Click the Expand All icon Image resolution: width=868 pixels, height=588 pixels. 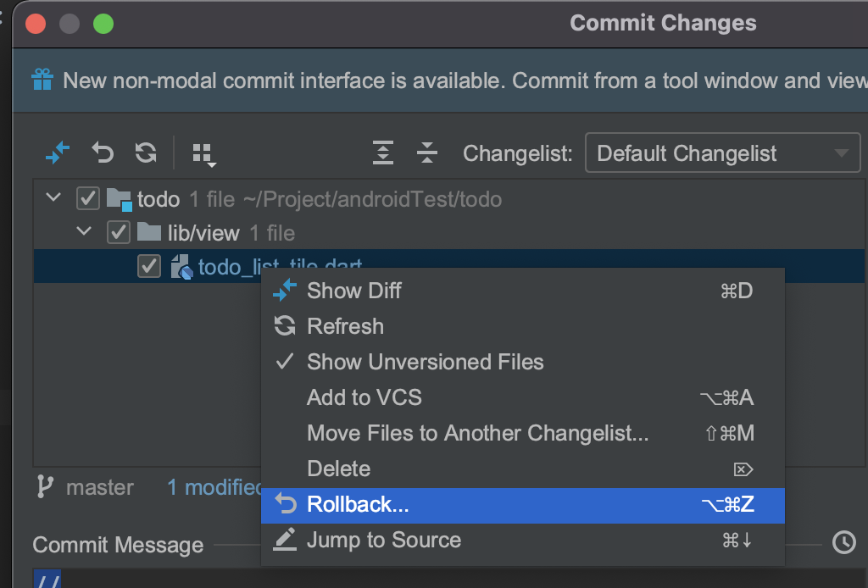383,153
